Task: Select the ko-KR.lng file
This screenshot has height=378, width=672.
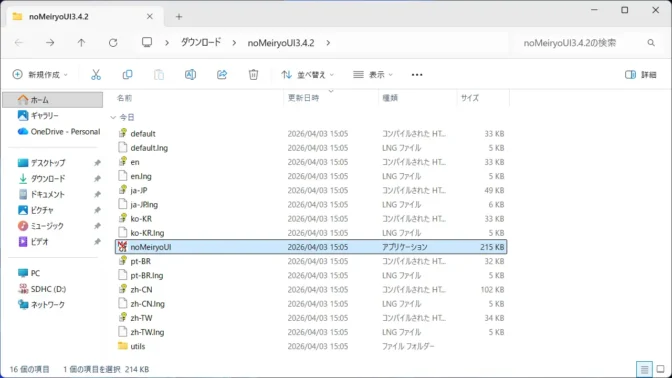Action: coord(311,233)
